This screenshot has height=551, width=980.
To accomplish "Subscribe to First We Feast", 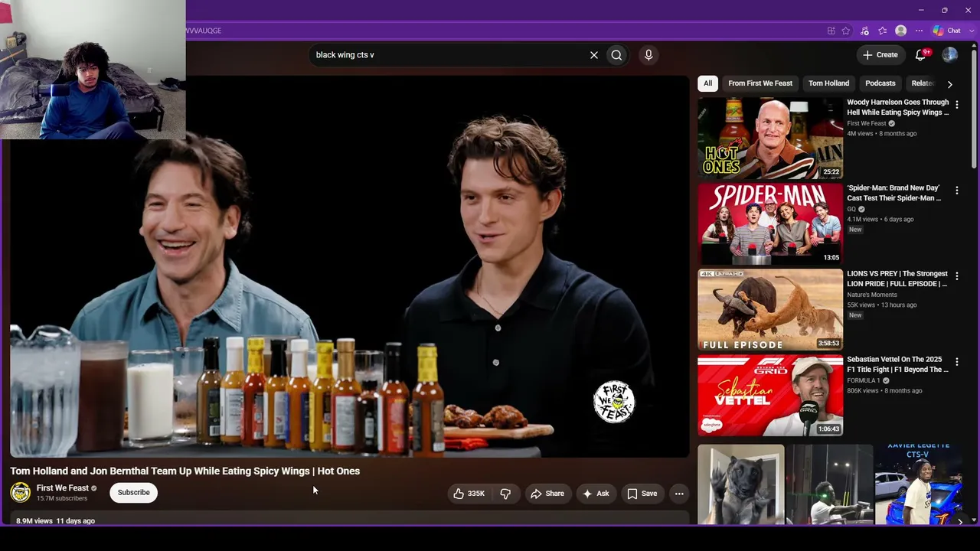I will pyautogui.click(x=134, y=492).
